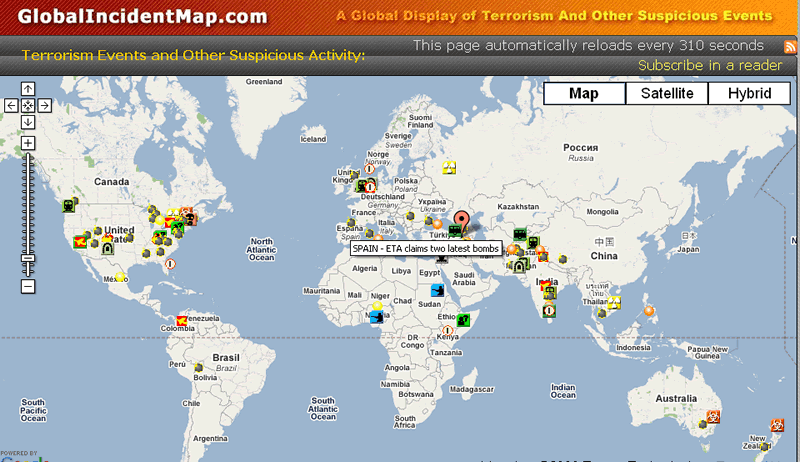Click the zoom slider handle
This screenshot has height=462, width=800.
pos(28,259)
